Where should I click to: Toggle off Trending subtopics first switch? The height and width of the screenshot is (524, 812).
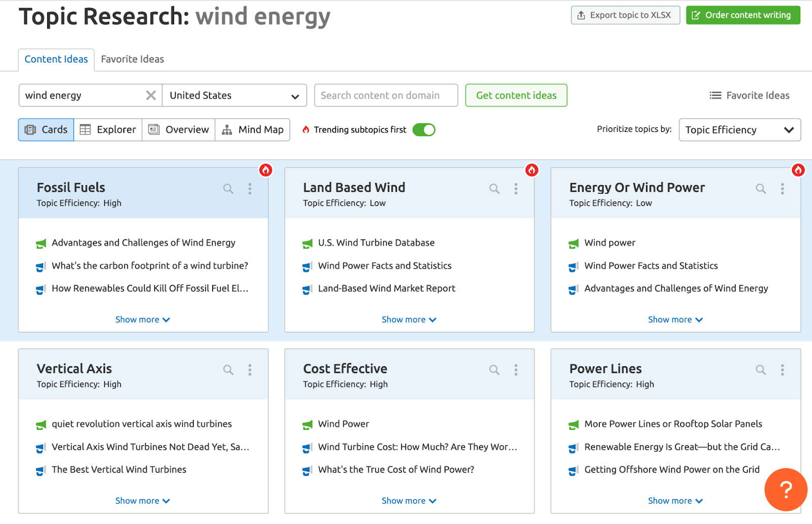click(424, 130)
